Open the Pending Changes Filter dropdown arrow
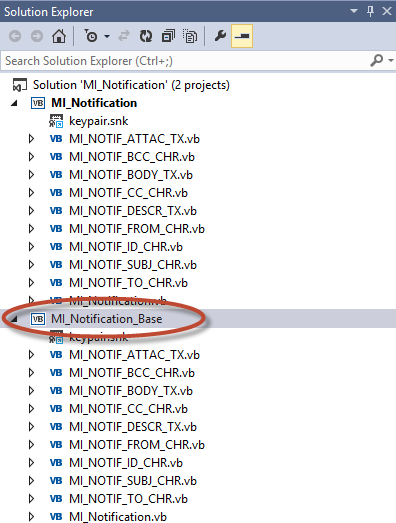Viewport: 396px width, 523px height. coord(107,36)
